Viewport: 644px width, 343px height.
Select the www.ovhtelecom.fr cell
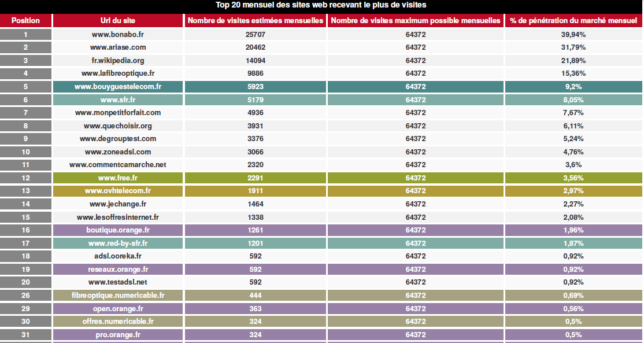[x=118, y=191]
